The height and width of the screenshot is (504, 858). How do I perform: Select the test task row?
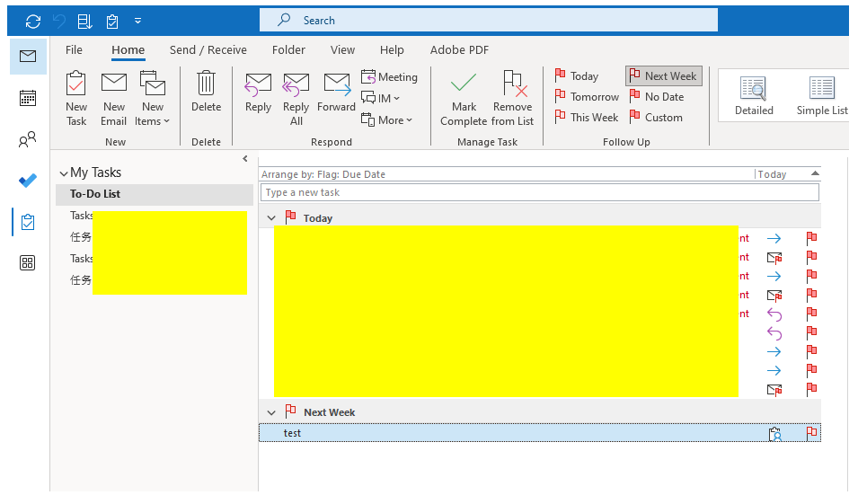pyautogui.click(x=540, y=433)
